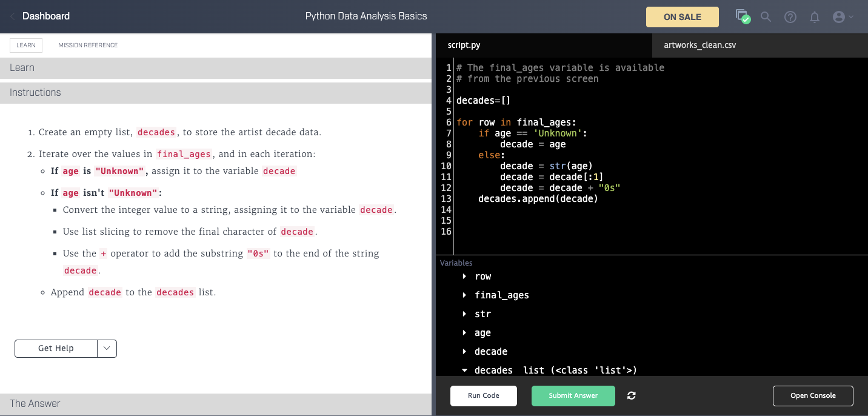
Task: Open the user account menu
Action: (843, 17)
